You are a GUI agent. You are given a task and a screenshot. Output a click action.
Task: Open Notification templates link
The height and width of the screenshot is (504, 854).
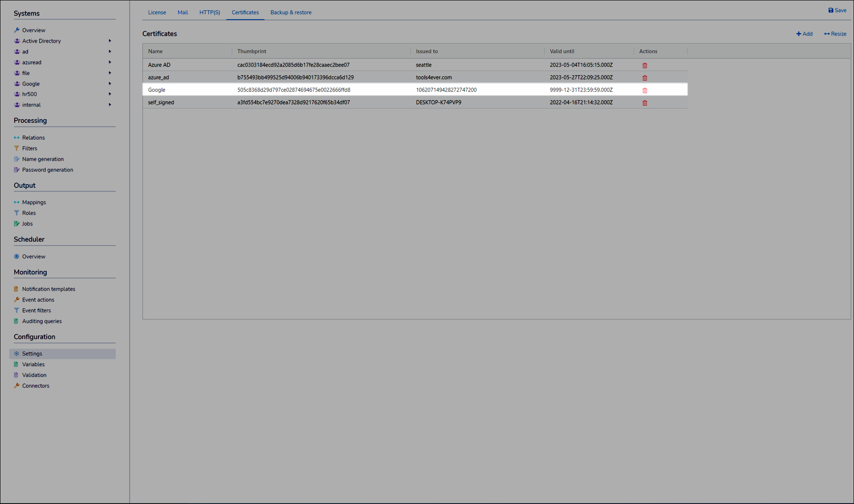[48, 289]
